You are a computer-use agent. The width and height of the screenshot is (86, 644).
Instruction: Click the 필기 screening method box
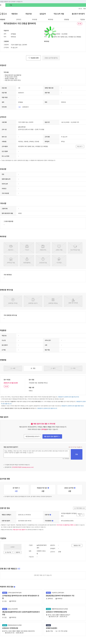(53, 368)
